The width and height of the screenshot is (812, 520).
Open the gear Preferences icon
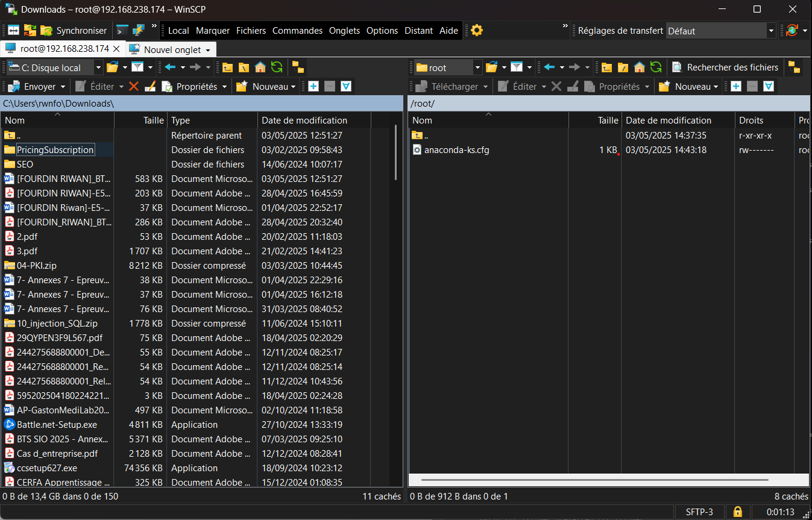pyautogui.click(x=477, y=30)
